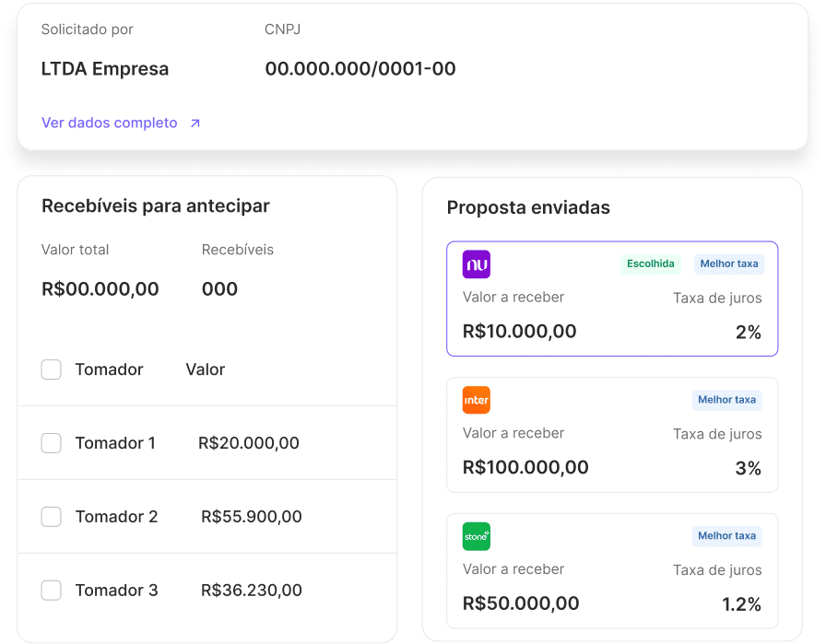The image size is (826, 644).
Task: Click the Stone logo icon
Action: pyautogui.click(x=477, y=536)
